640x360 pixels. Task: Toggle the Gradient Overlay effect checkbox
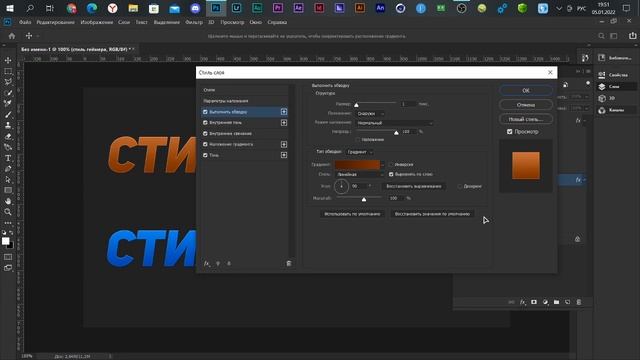click(x=205, y=144)
